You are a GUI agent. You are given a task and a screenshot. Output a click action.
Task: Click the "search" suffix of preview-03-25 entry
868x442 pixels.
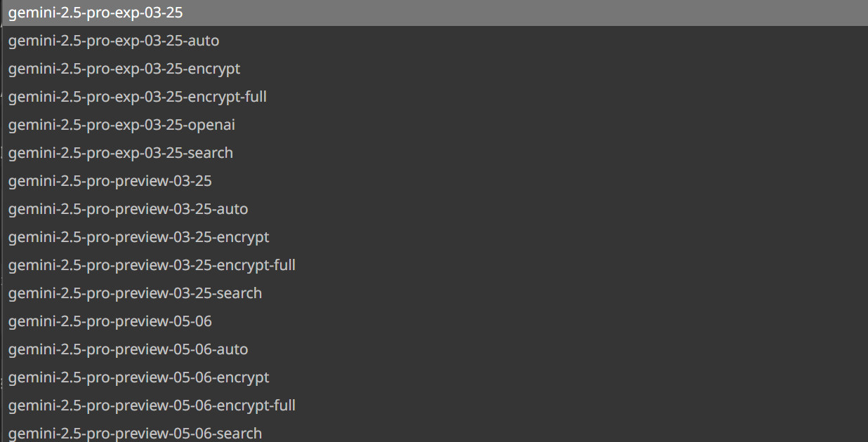239,293
